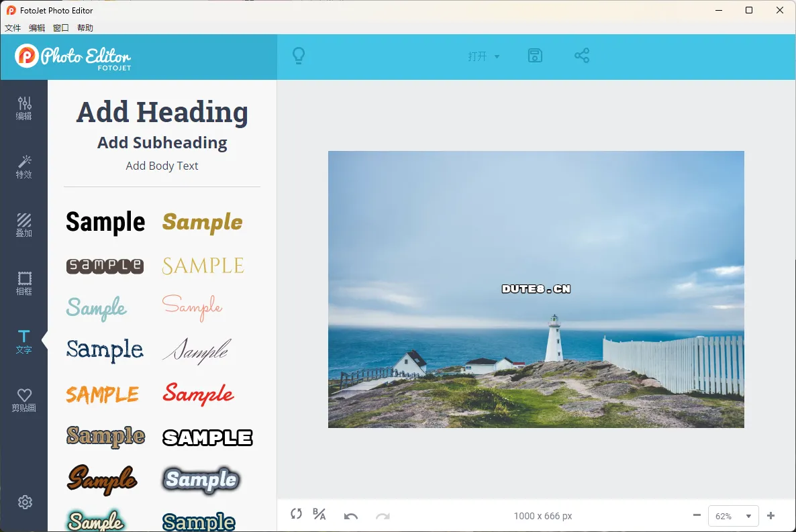
Task: Open the 剪贴画 clipart heart icon
Action: tap(24, 400)
